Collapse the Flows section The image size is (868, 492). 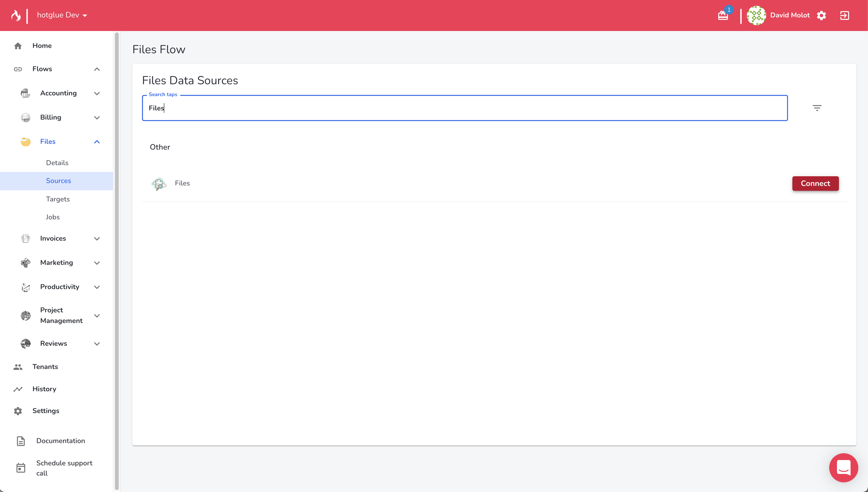(x=97, y=69)
